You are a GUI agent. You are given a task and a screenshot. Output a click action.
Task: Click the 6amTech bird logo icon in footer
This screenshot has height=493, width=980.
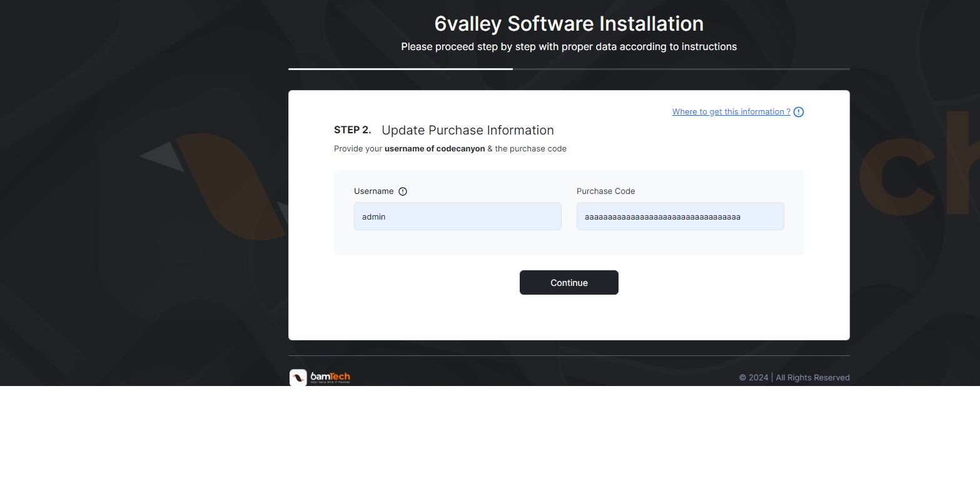click(x=298, y=377)
